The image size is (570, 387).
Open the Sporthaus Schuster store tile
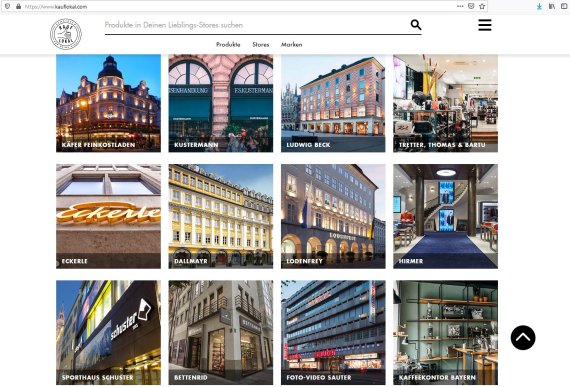(x=108, y=332)
